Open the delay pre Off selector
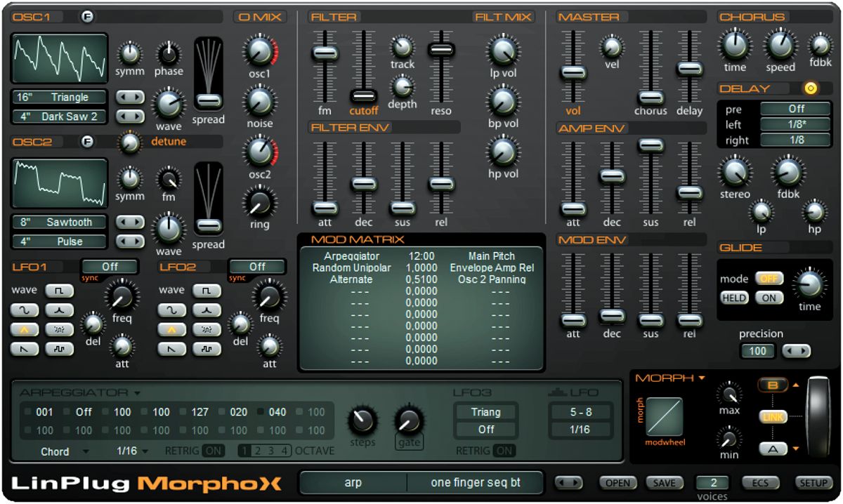Viewport: 843px width, 504px height. click(796, 109)
